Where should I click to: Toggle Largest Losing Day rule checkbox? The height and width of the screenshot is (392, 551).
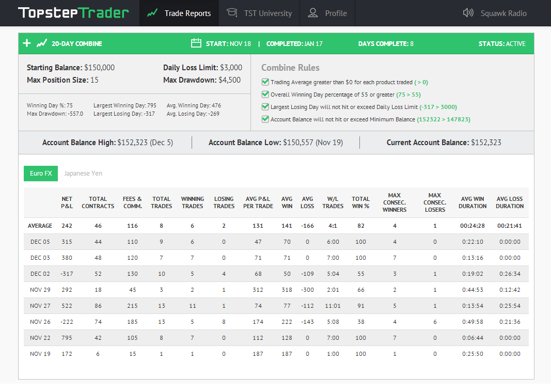pos(265,106)
